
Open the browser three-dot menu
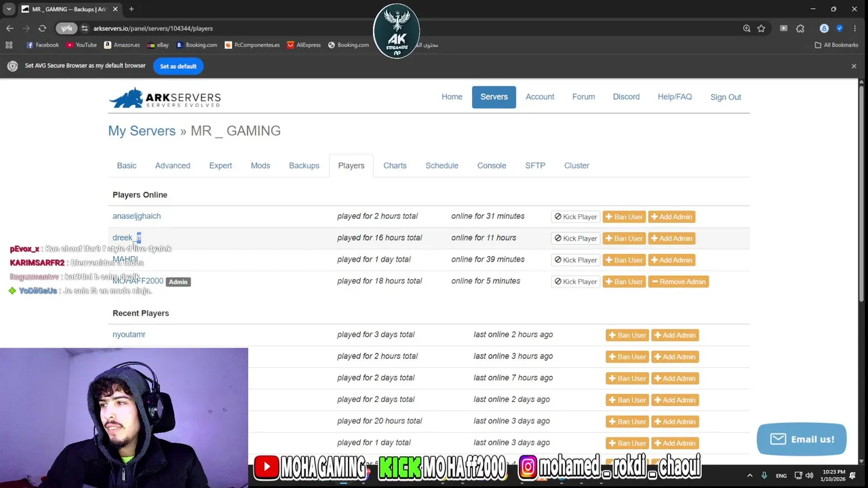854,28
